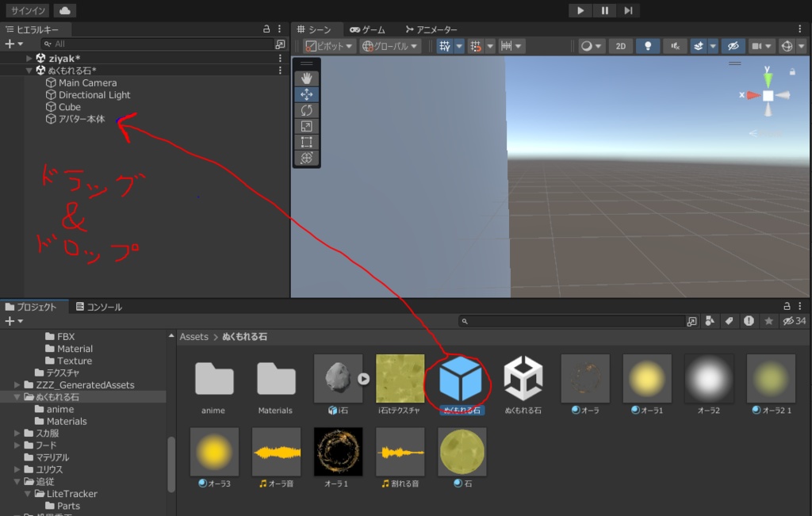Viewport: 812px width, 516px height.
Task: Select the Move tool
Action: coord(307,94)
